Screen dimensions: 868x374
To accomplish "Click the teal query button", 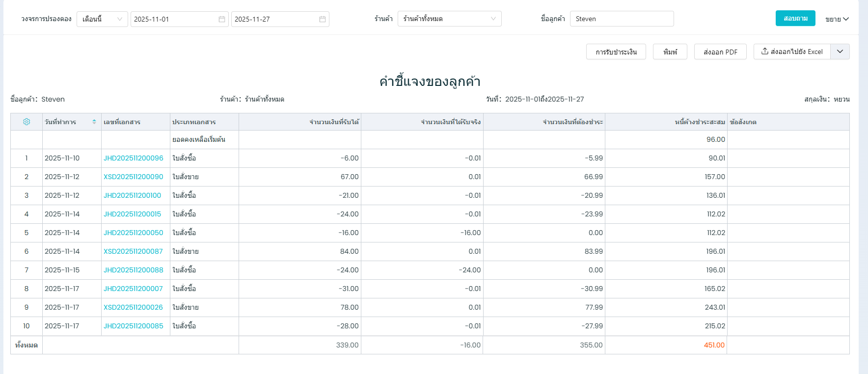I will click(795, 18).
